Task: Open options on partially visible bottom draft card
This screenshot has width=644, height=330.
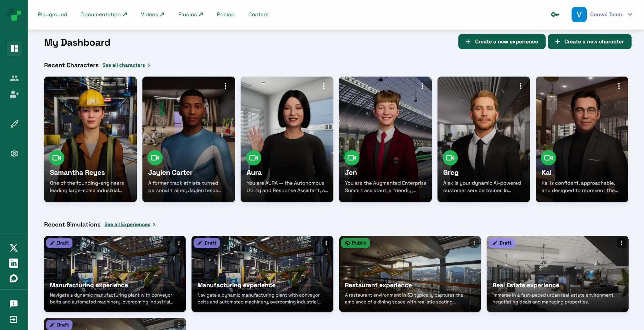Action: point(179,325)
